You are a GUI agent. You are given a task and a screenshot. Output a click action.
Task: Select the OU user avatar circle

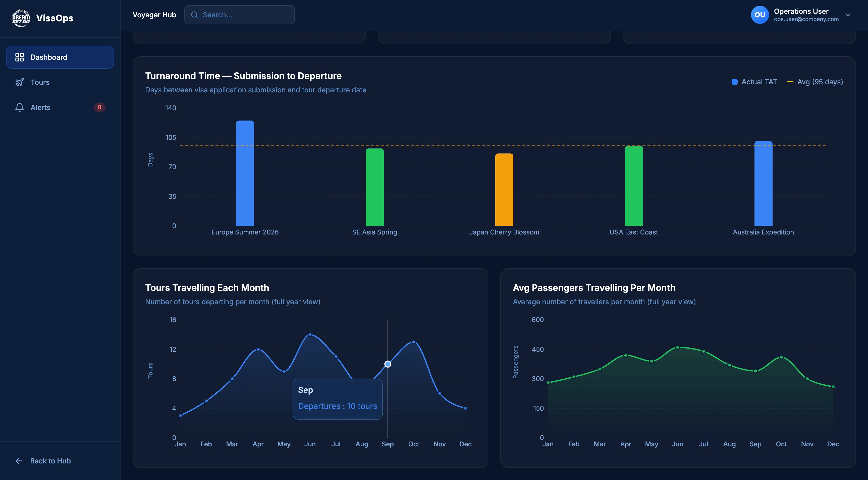click(x=760, y=15)
